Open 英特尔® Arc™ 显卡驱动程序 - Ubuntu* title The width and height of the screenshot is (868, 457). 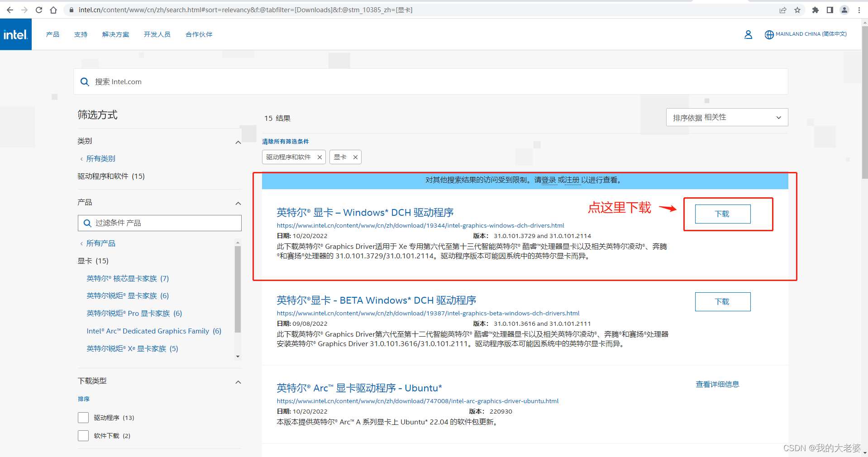tap(359, 388)
